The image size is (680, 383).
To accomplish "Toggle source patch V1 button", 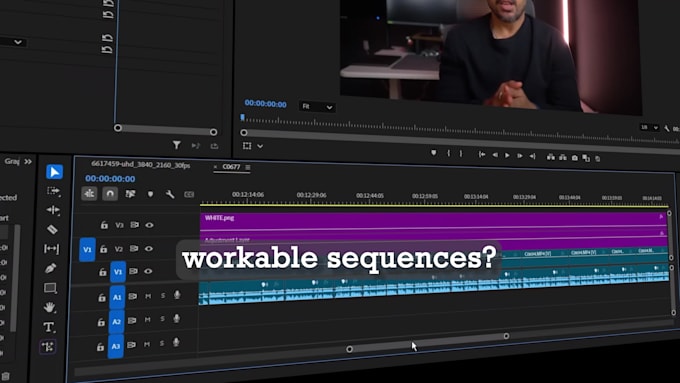I will [87, 249].
